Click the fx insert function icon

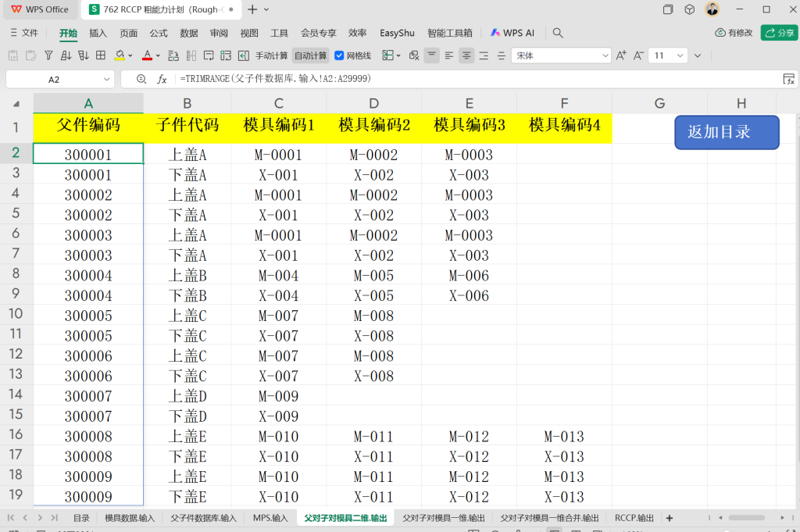click(162, 79)
